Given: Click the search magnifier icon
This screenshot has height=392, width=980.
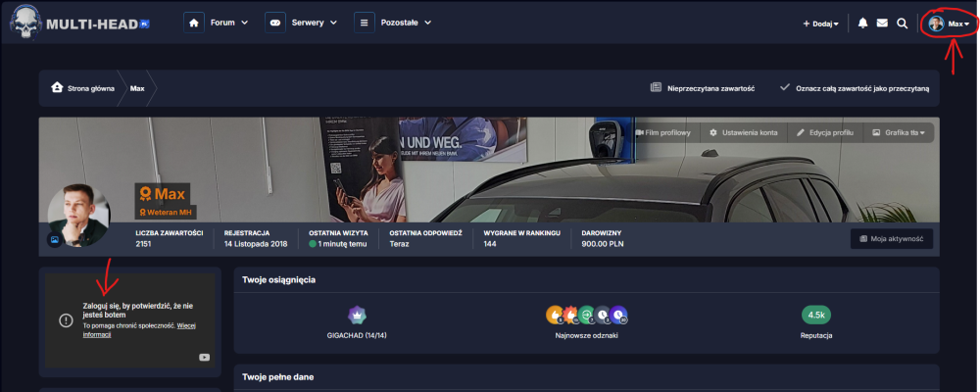Looking at the screenshot, I should pos(902,23).
